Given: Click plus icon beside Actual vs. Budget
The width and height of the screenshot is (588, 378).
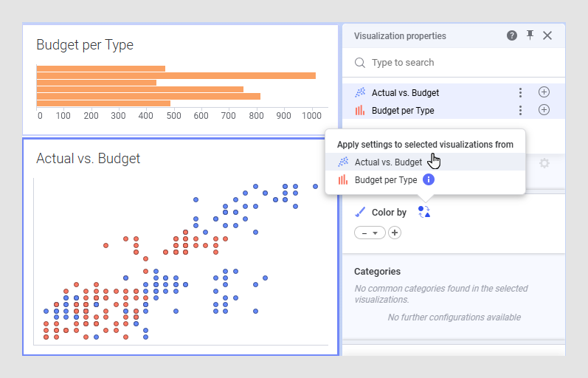Looking at the screenshot, I should coord(544,92).
